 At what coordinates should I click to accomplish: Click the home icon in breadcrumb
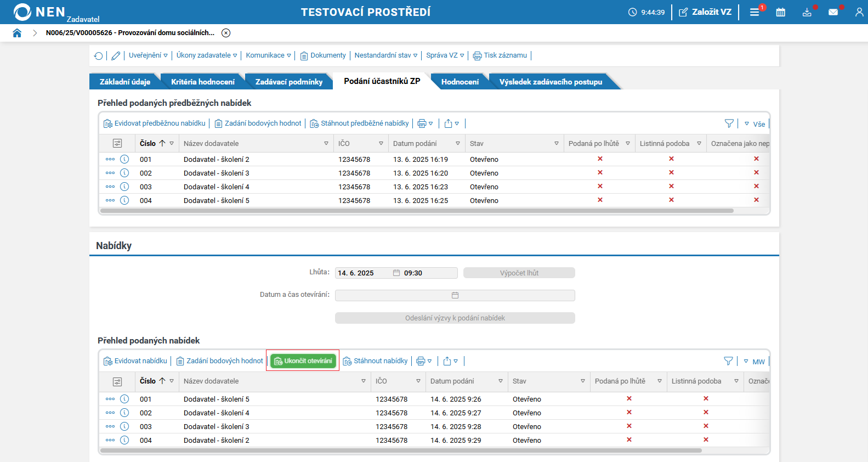pos(17,33)
